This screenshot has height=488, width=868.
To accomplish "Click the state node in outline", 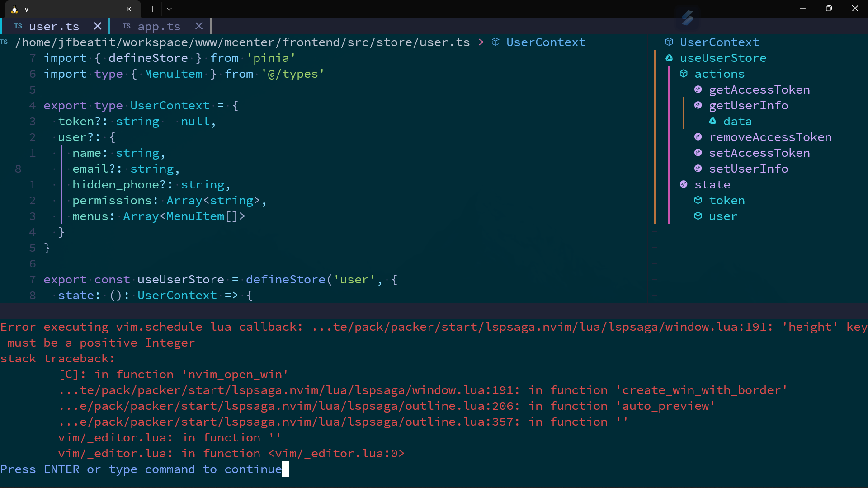I will (712, 184).
